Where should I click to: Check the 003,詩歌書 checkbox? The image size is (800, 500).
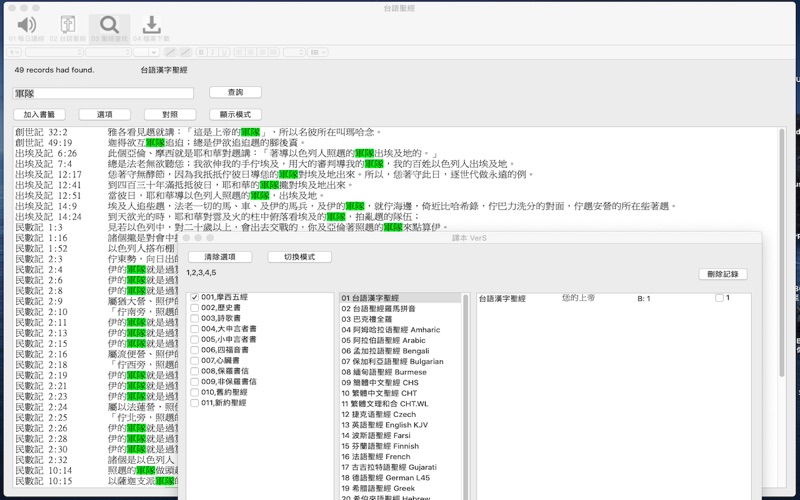195,319
